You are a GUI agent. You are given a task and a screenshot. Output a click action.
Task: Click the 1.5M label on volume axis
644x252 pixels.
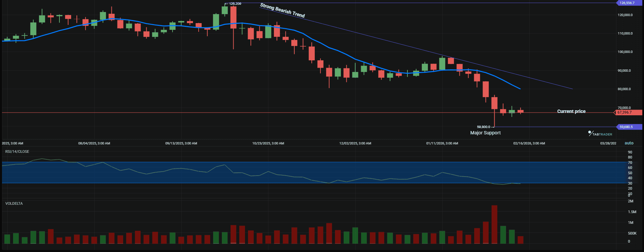[x=632, y=212]
